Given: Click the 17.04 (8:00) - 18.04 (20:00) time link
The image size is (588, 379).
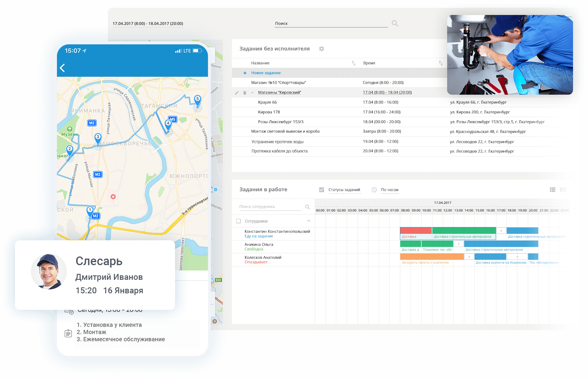Looking at the screenshot, I should coord(387,92).
